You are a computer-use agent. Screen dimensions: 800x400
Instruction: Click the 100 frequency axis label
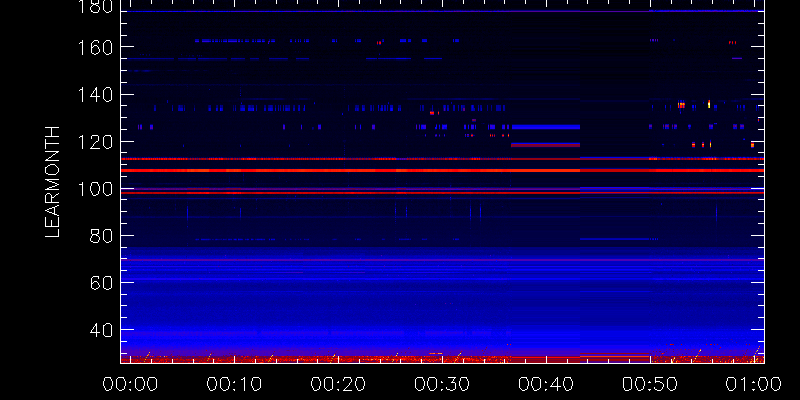click(x=95, y=189)
